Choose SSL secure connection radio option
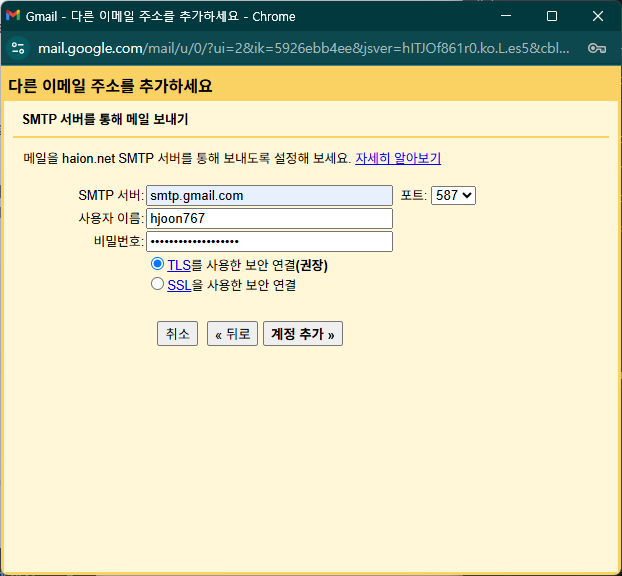The width and height of the screenshot is (622, 576). 157,284
